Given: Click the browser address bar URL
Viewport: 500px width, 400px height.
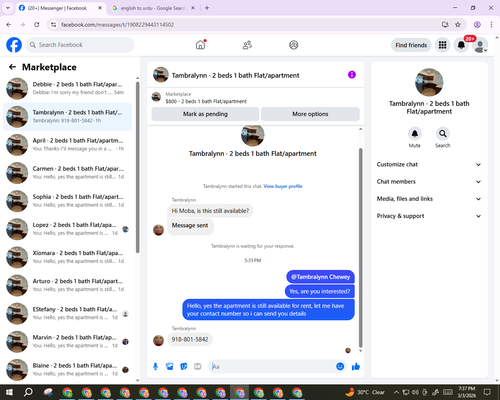Looking at the screenshot, I should (117, 25).
